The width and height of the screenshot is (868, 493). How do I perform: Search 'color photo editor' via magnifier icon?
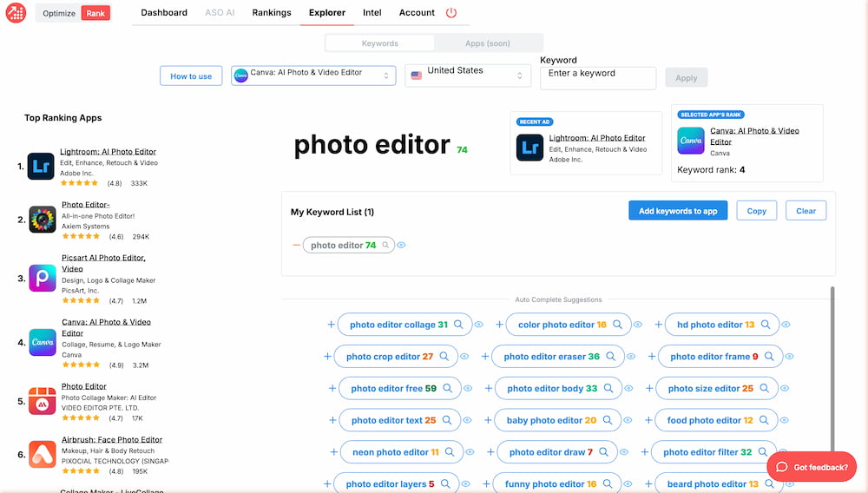(617, 325)
